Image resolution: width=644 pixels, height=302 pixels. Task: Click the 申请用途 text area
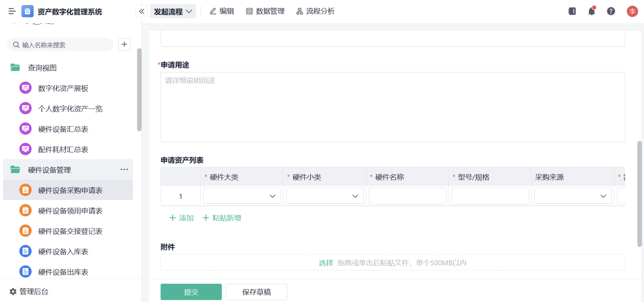coord(392,107)
